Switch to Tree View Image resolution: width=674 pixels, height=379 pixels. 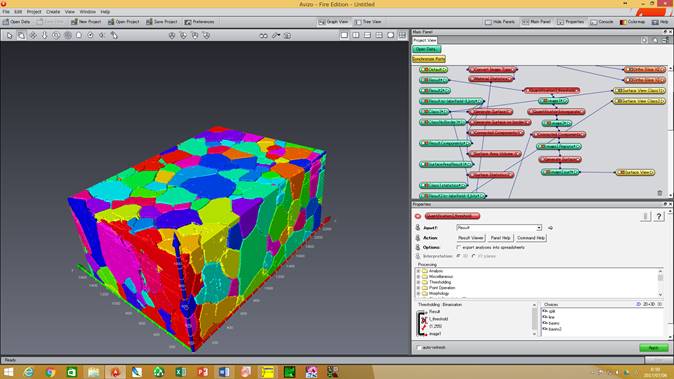368,21
